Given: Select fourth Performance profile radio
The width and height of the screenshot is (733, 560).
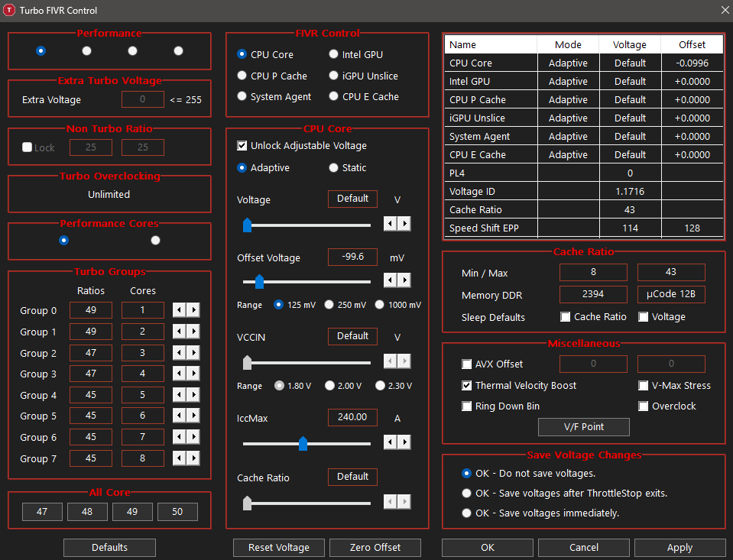Looking at the screenshot, I should click(178, 50).
